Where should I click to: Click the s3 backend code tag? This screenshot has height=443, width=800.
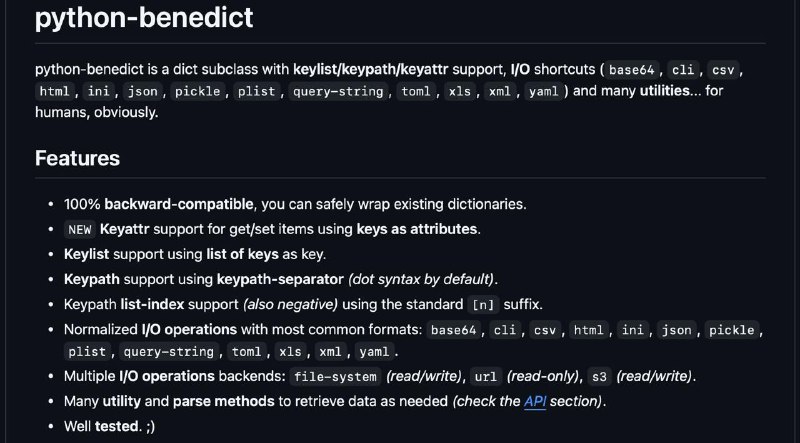599,377
